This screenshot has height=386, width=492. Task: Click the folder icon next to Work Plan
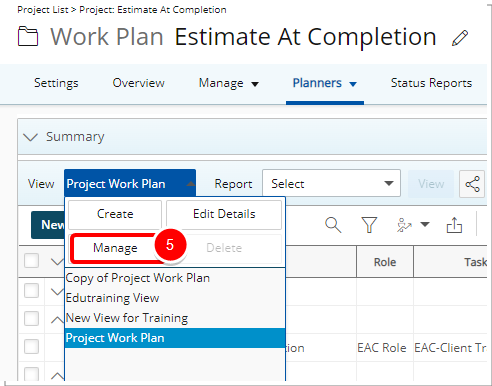(x=28, y=37)
